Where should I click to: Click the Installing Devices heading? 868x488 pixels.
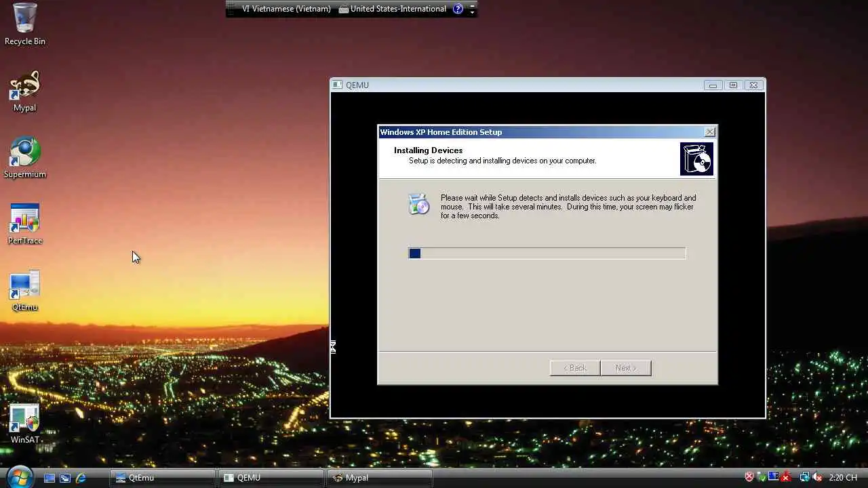coord(428,150)
